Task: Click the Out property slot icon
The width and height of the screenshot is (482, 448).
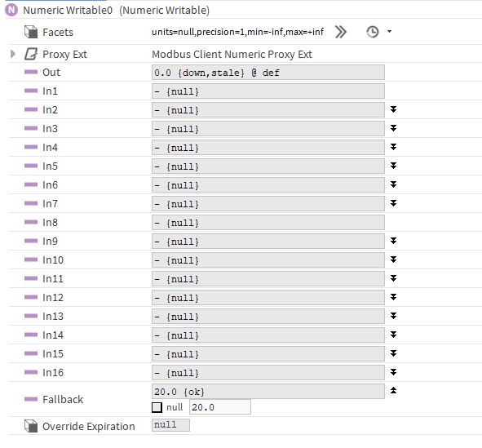Action: click(31, 72)
